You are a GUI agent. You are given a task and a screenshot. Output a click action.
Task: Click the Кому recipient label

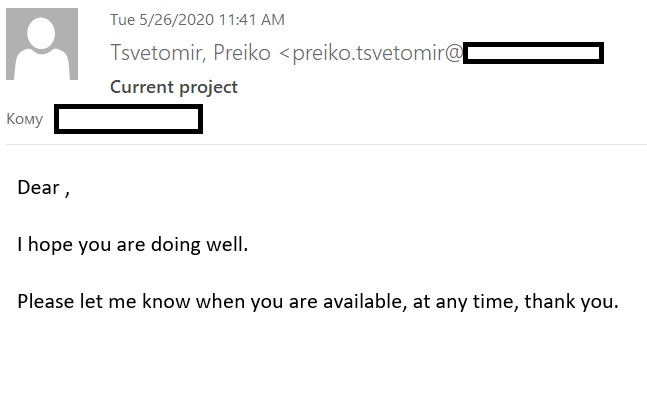25,119
